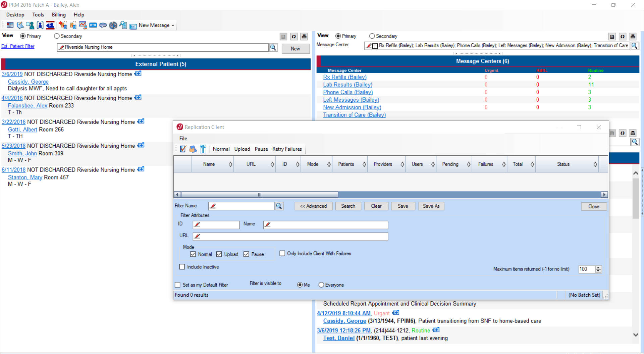Click the hand wipe clear icon in Replication Client
This screenshot has height=354, width=644.
(193, 149)
